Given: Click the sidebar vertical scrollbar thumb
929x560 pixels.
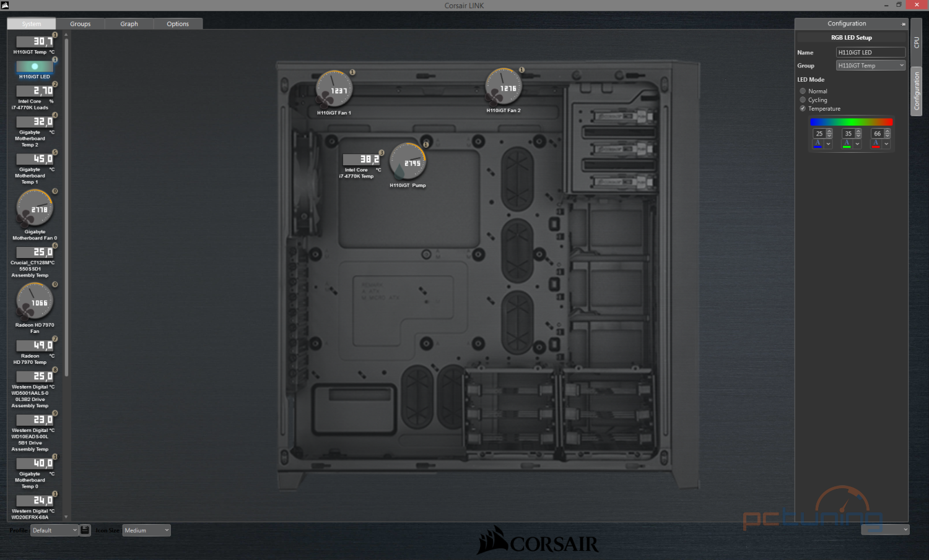Looking at the screenshot, I should click(66, 207).
